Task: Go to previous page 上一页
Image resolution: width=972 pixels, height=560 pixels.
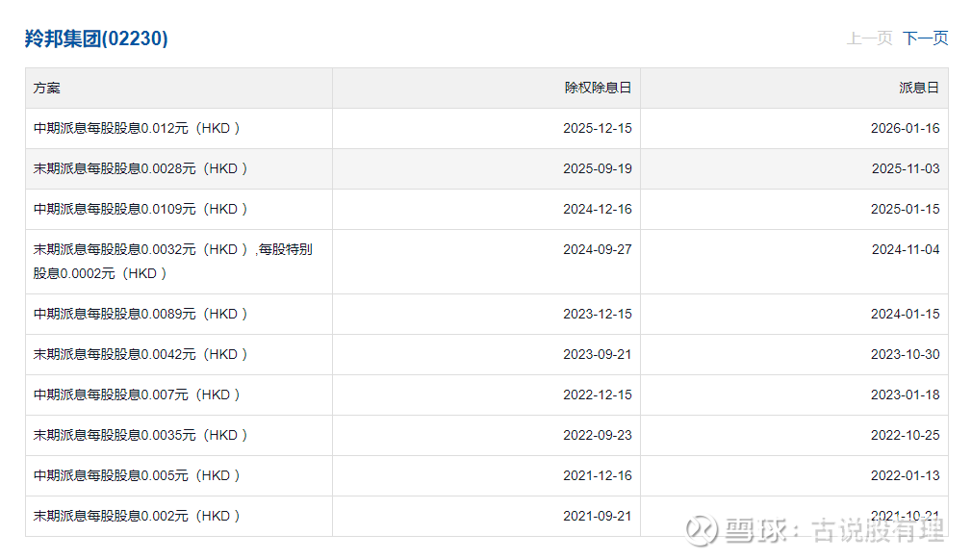Action: coord(869,38)
